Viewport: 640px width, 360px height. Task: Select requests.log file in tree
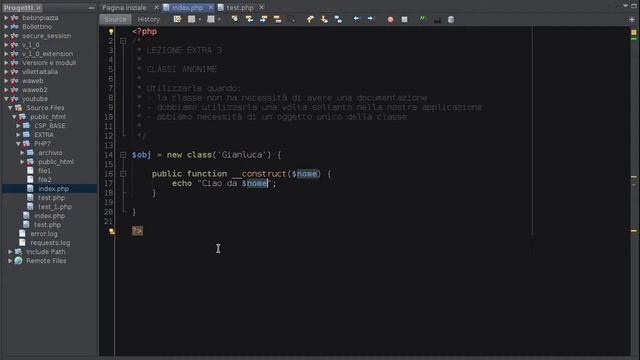point(50,242)
